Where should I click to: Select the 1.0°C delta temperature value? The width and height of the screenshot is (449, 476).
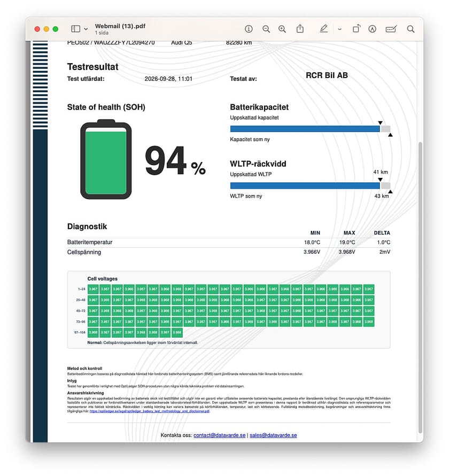383,243
